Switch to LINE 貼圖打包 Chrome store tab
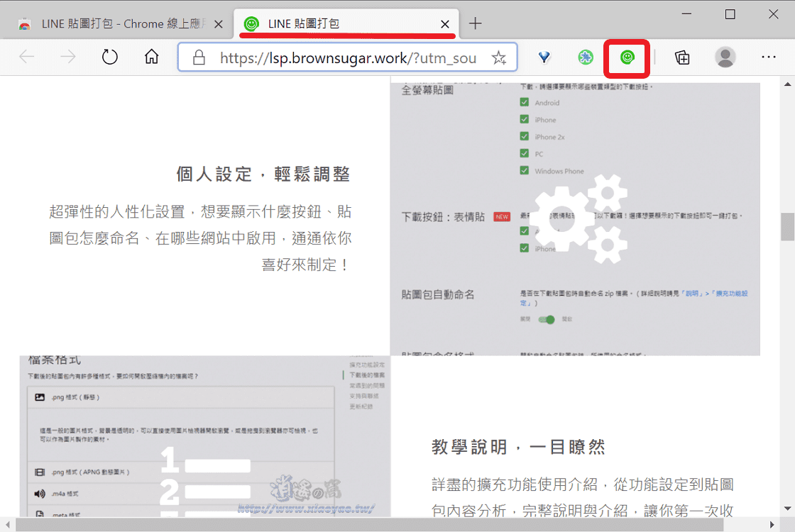This screenshot has width=795, height=532. click(x=119, y=24)
